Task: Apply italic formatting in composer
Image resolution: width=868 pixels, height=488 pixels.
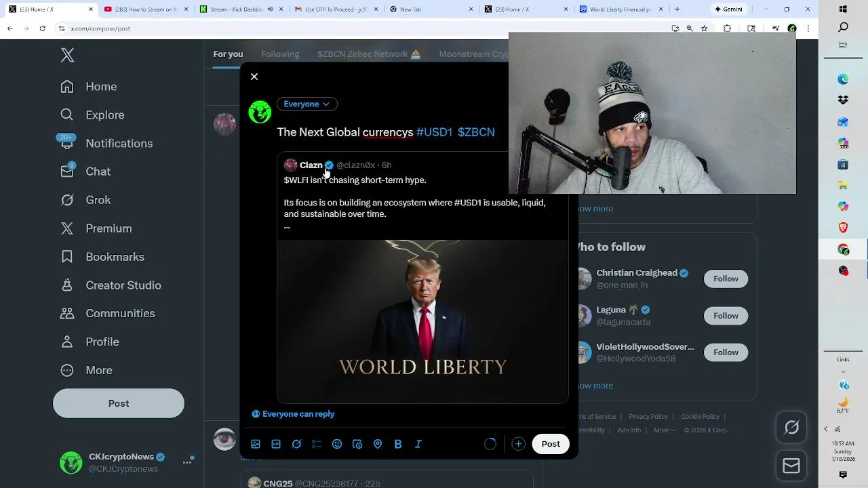Action: 418,444
